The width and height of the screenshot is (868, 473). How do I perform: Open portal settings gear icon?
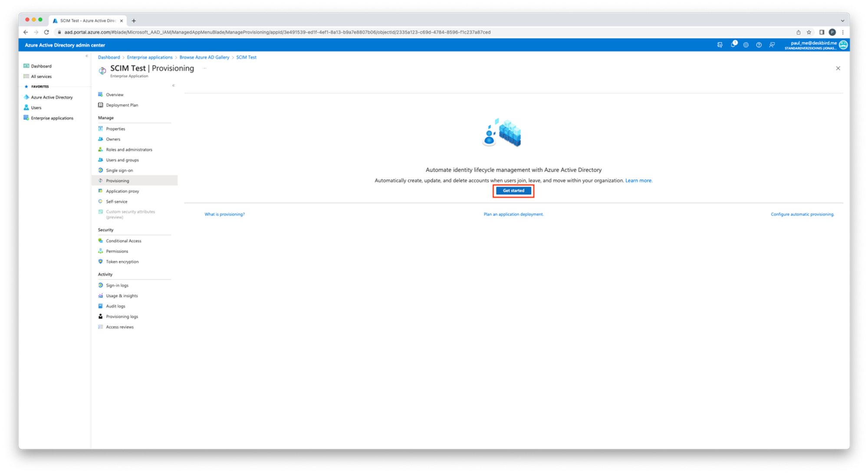tap(746, 45)
